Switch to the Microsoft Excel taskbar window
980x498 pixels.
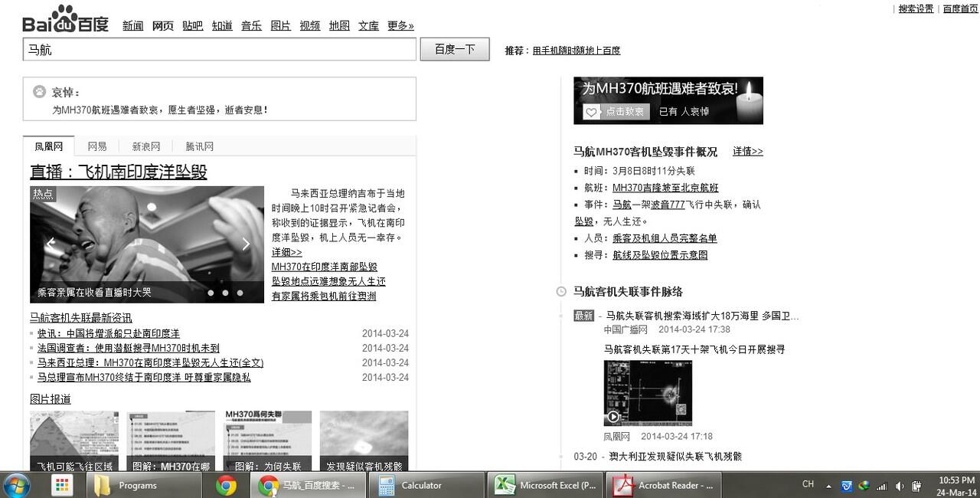pos(545,485)
